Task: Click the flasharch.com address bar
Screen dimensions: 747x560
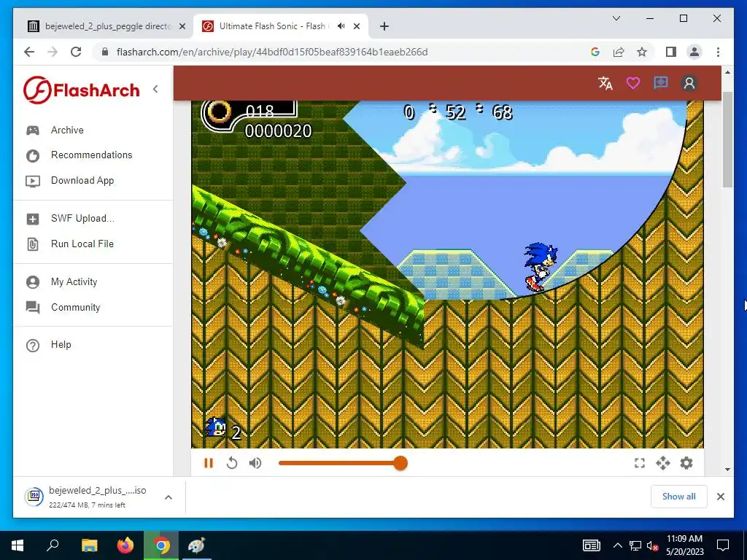Action: (x=271, y=52)
